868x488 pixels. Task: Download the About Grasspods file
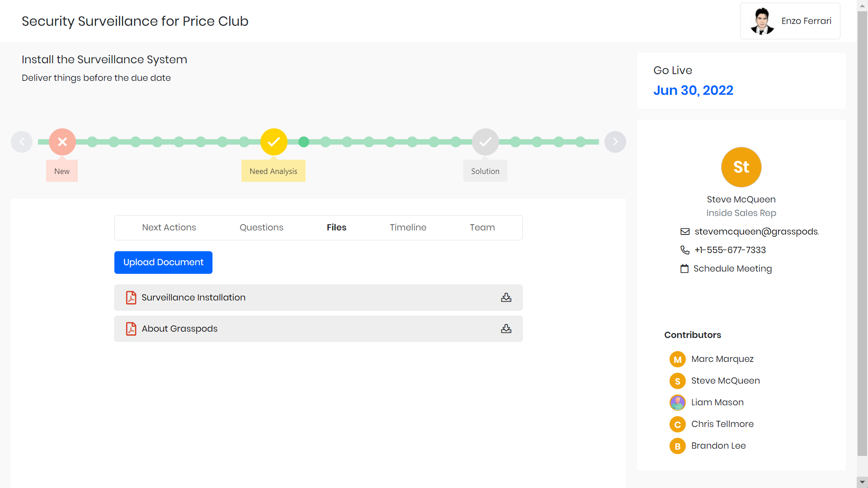506,328
